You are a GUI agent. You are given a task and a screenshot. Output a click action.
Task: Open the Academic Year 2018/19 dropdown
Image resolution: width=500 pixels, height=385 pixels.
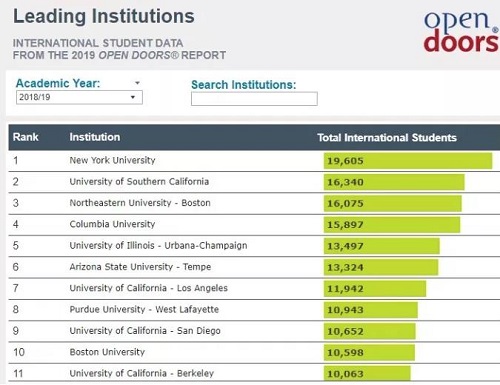coord(79,97)
